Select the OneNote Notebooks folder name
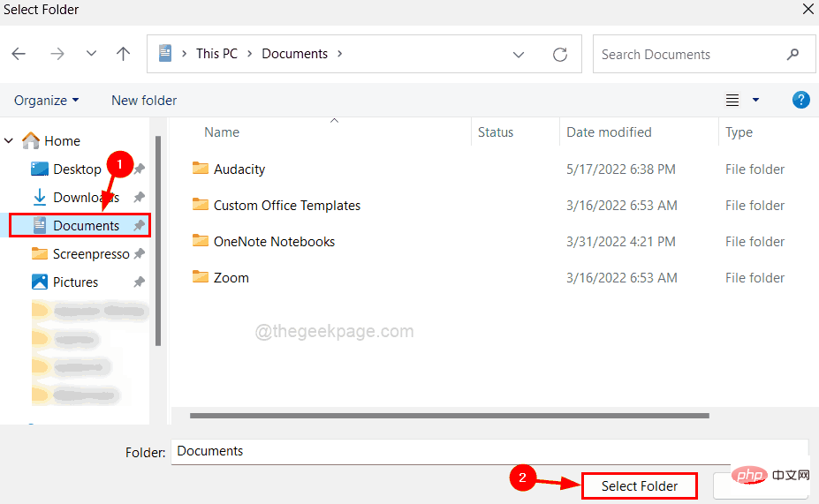 274,242
